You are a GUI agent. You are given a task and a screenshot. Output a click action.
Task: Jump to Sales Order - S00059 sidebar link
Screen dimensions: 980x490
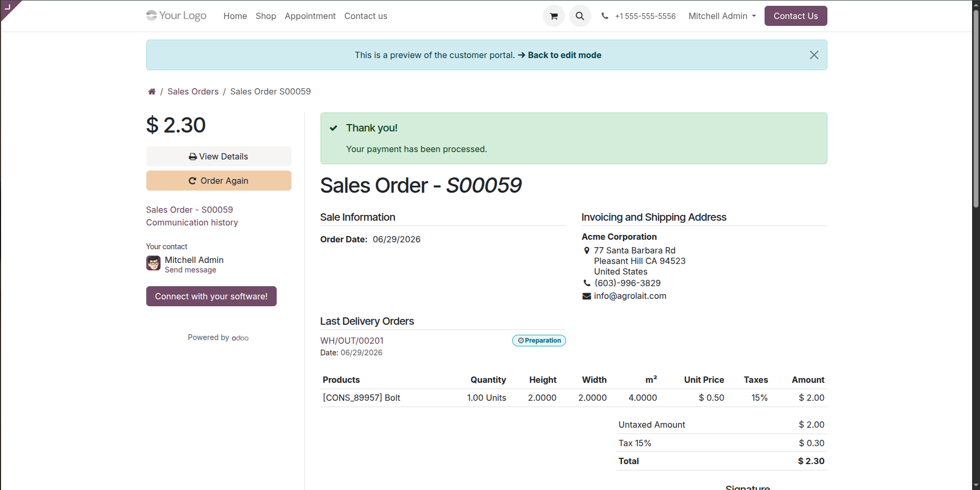pyautogui.click(x=190, y=210)
